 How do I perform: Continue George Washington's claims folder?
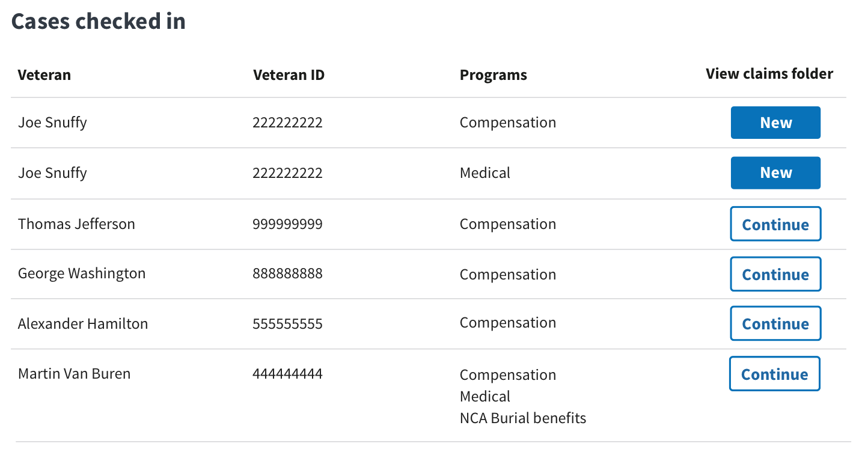(x=775, y=274)
